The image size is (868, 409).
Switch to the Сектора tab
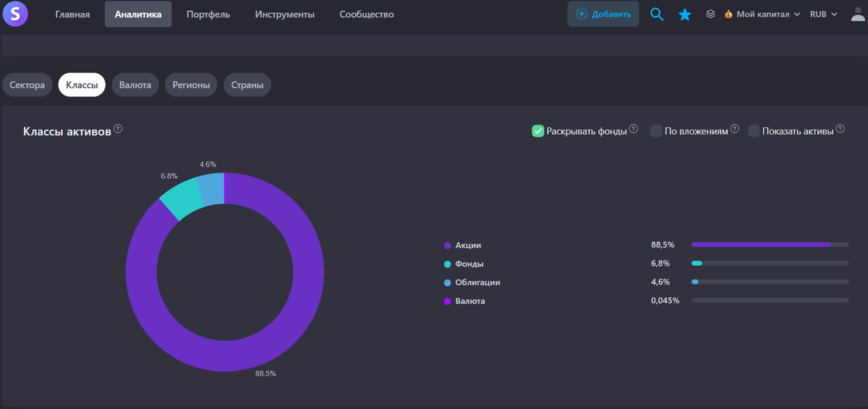[x=27, y=85]
